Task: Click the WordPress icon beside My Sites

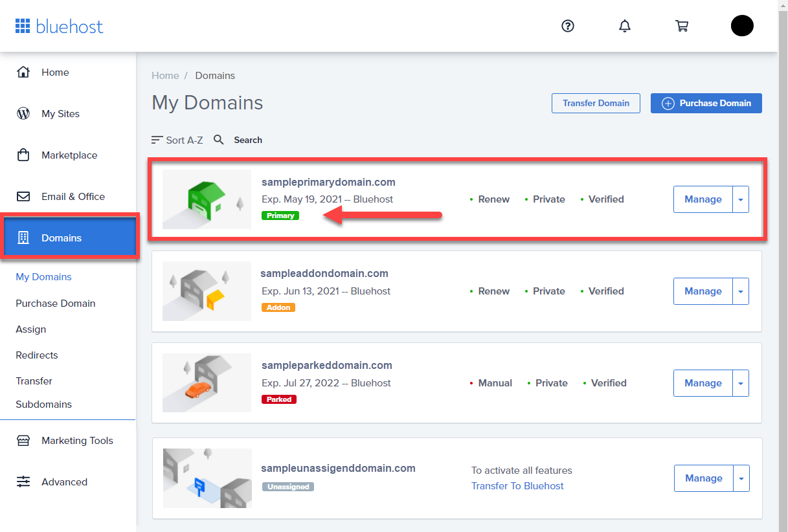Action: 23,113
